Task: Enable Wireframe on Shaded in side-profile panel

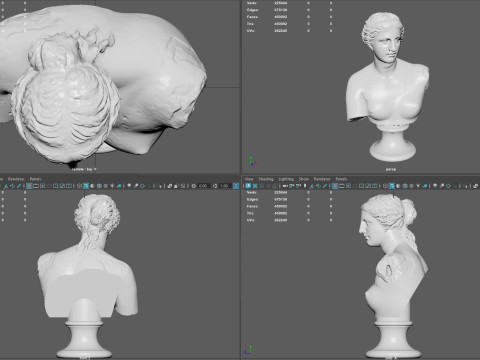Action: (x=405, y=186)
